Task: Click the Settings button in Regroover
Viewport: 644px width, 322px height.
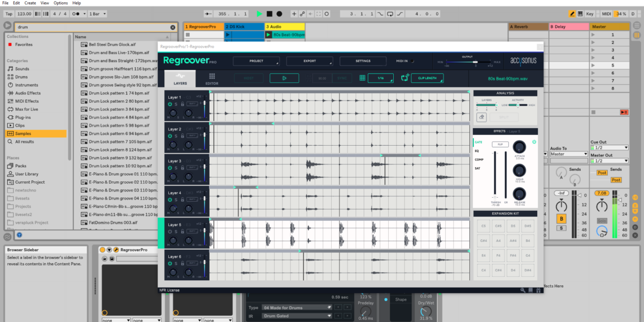Action: (363, 61)
